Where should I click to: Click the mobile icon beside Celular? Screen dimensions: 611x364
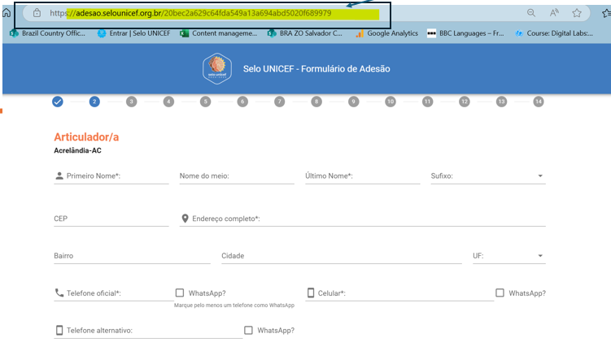click(311, 292)
